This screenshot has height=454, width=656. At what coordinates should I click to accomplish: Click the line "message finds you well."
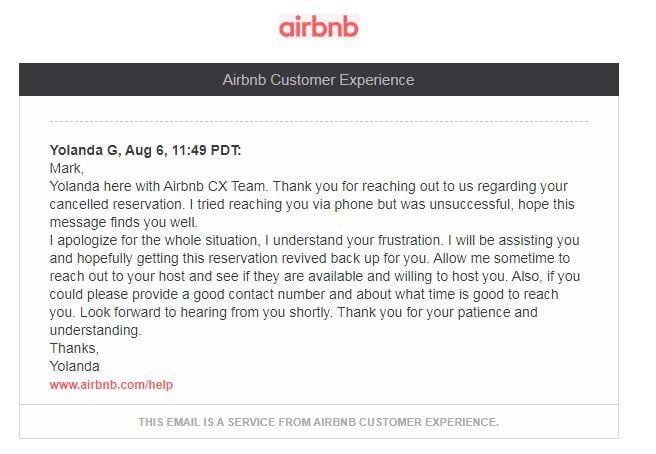click(x=123, y=222)
